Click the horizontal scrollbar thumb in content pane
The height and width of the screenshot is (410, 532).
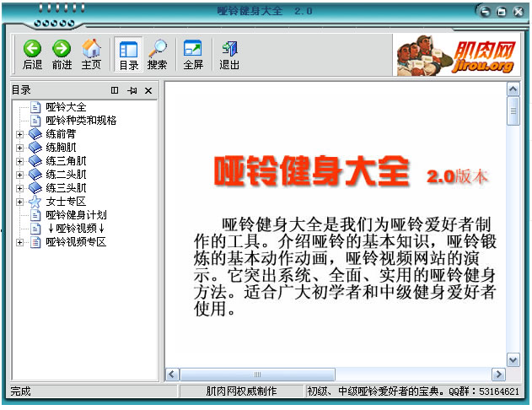click(x=257, y=374)
